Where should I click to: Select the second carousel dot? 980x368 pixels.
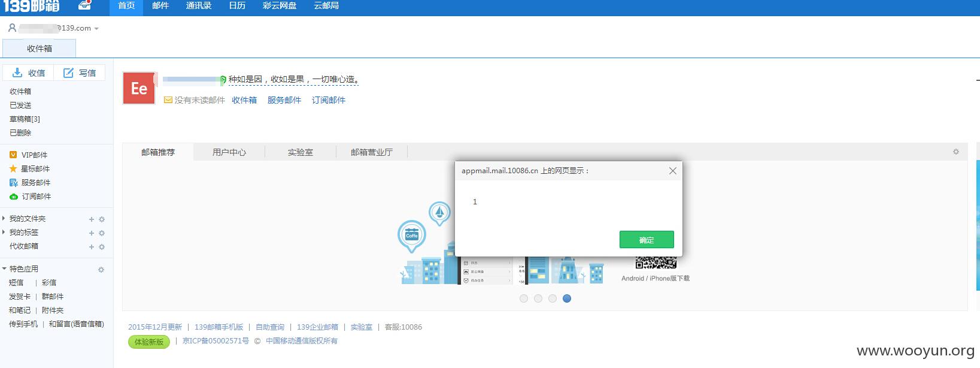click(538, 298)
